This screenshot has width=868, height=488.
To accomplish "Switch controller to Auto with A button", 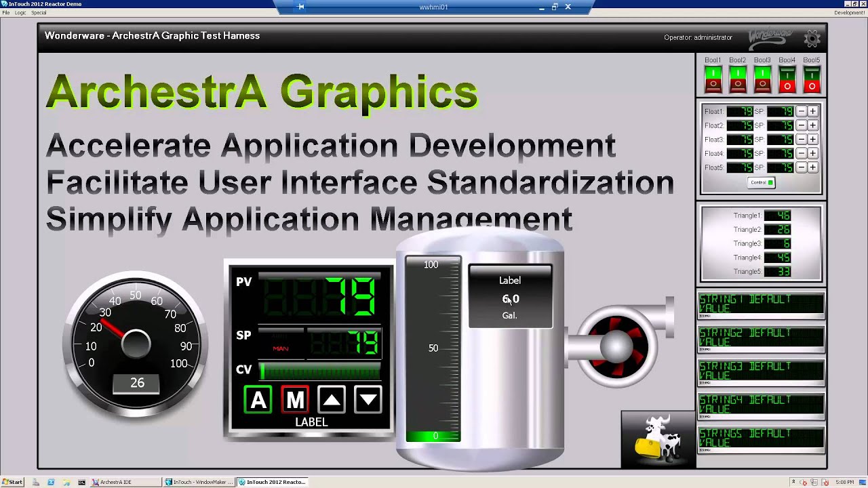I will click(x=258, y=400).
